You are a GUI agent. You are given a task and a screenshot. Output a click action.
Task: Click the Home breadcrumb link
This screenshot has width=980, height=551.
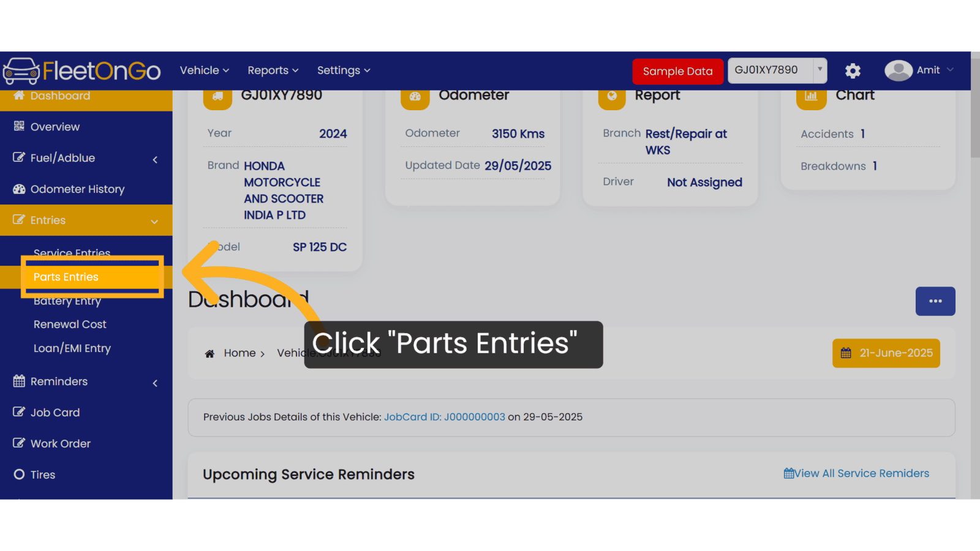[239, 353]
